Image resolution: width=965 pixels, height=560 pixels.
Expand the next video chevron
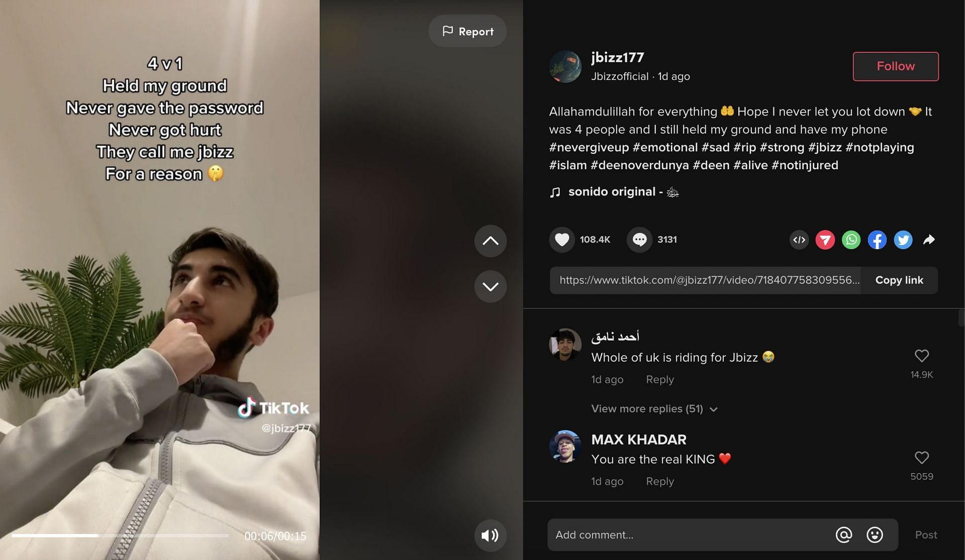491,286
